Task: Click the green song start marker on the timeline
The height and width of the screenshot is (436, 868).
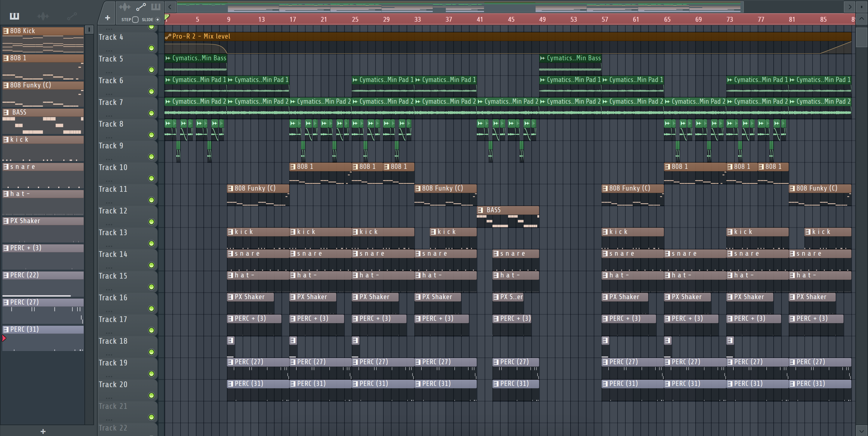Action: tap(167, 17)
